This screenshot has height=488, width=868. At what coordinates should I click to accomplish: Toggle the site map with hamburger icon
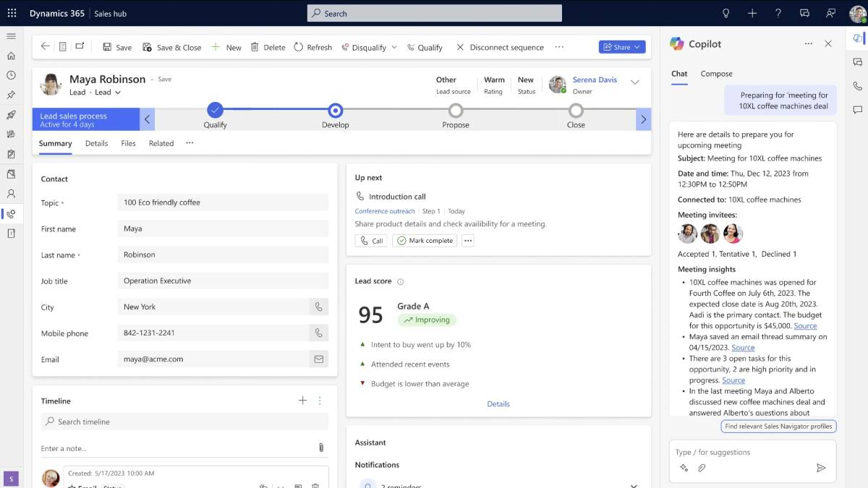[12, 36]
